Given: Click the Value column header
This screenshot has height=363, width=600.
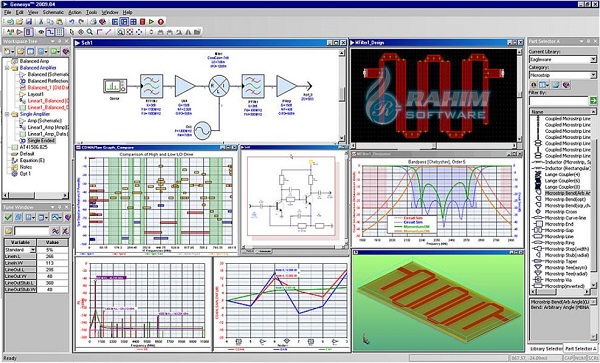Looking at the screenshot, I should click(x=52, y=242).
